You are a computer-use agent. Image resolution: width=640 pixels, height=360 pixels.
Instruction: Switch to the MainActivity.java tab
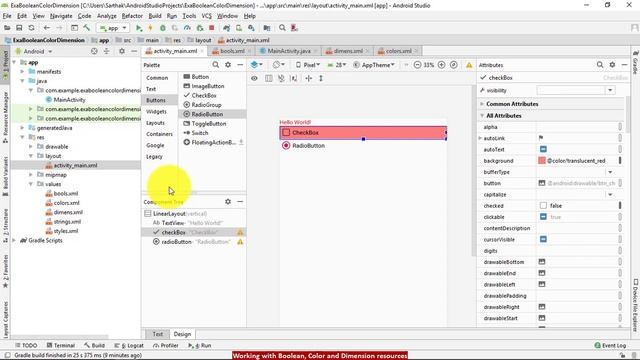pyautogui.click(x=289, y=51)
